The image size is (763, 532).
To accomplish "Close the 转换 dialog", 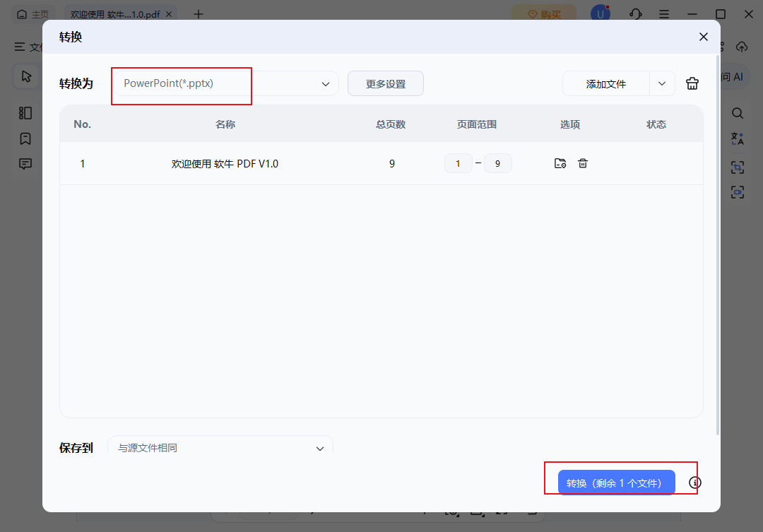I will pyautogui.click(x=703, y=37).
